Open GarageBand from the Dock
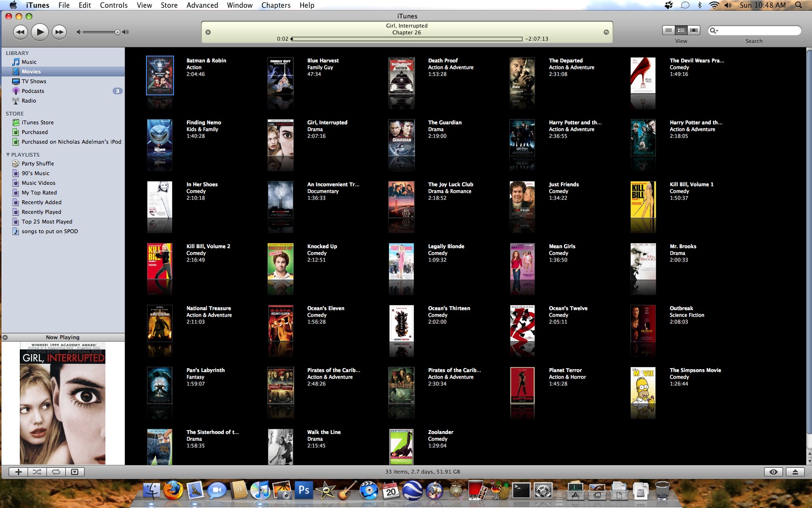 point(347,491)
